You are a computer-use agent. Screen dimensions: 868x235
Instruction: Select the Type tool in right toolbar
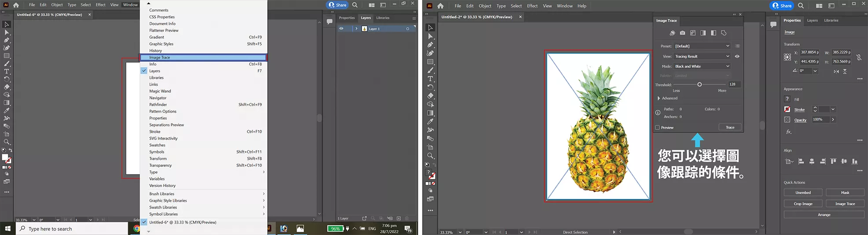(430, 79)
